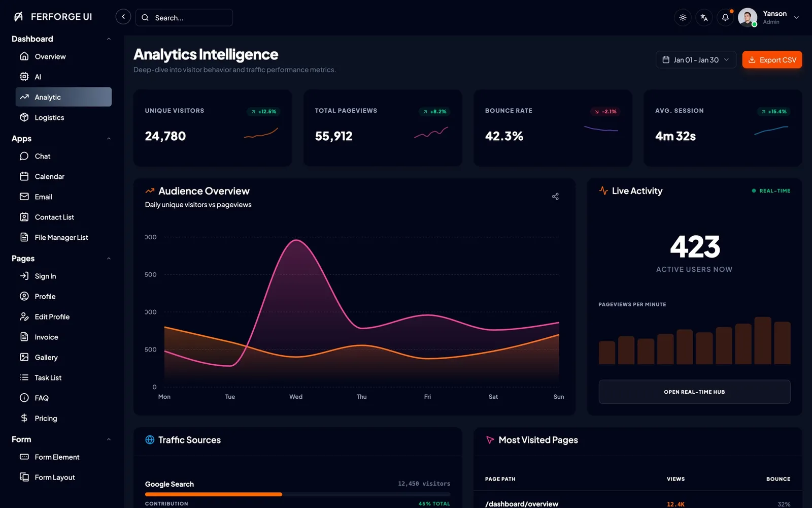
Task: Share the Audience Overview chart
Action: tap(555, 197)
